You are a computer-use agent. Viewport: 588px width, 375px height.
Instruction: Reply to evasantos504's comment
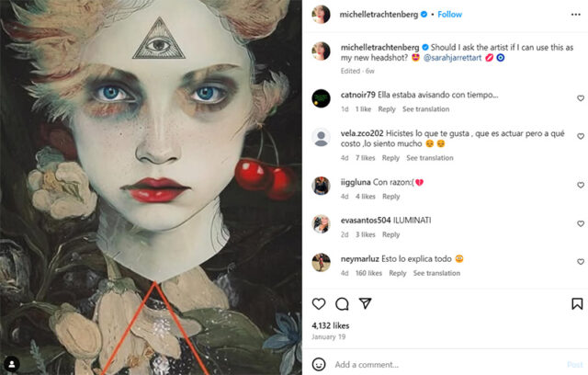390,234
